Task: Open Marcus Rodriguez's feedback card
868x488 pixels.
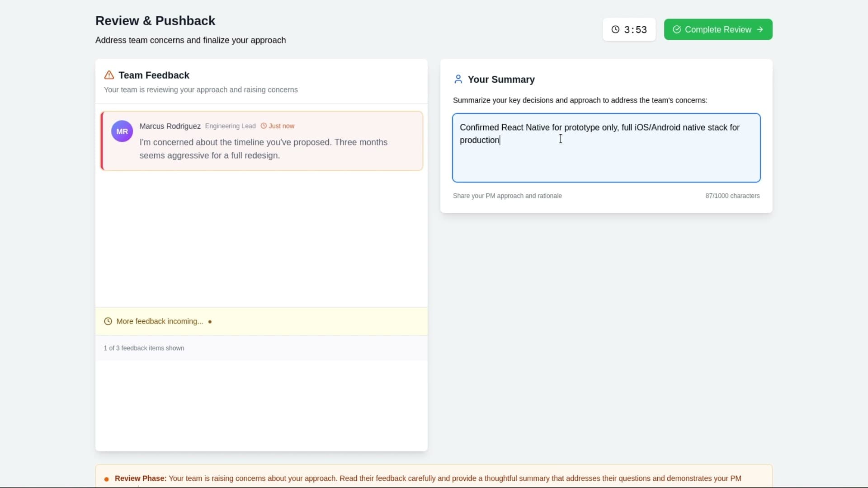Action: [261, 141]
